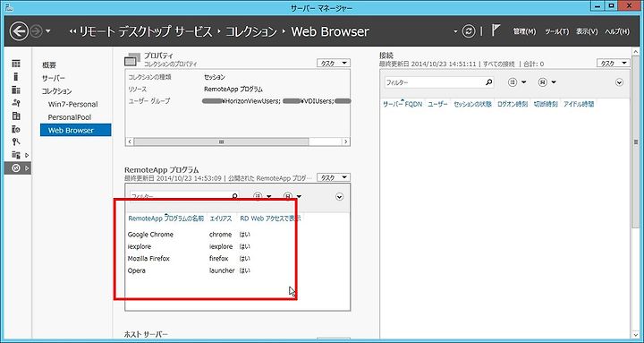This screenshot has width=644, height=343.
Task: Open the Win7-Personal collection
Action: [x=72, y=105]
